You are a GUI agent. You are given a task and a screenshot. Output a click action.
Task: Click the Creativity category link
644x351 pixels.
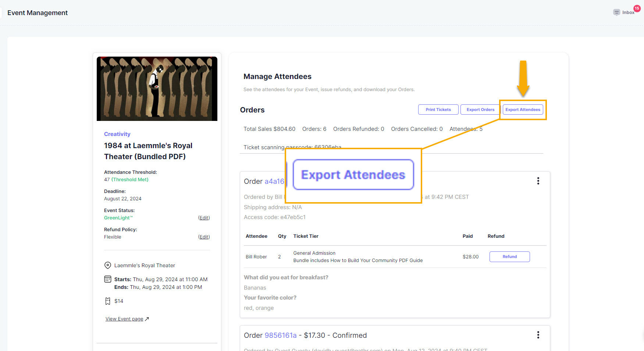pyautogui.click(x=117, y=134)
